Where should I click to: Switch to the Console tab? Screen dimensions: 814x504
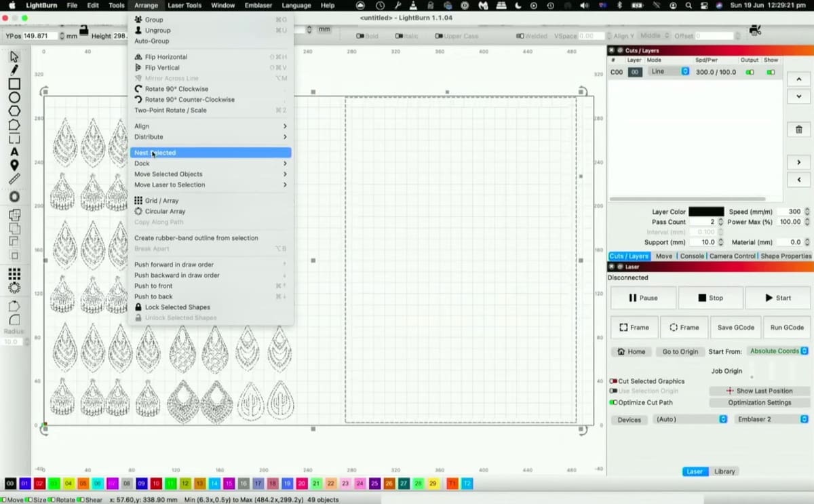(692, 256)
